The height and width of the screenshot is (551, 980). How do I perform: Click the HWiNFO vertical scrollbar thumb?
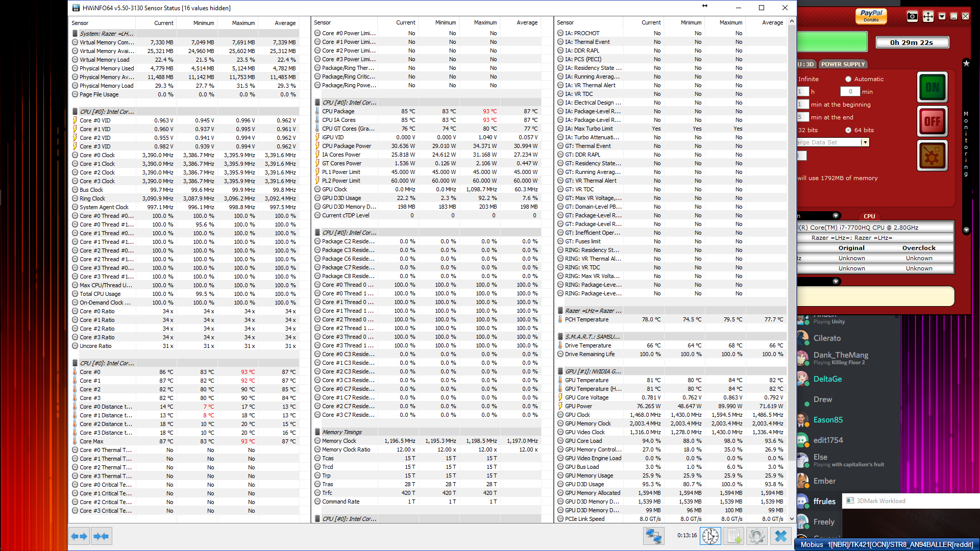(792, 242)
